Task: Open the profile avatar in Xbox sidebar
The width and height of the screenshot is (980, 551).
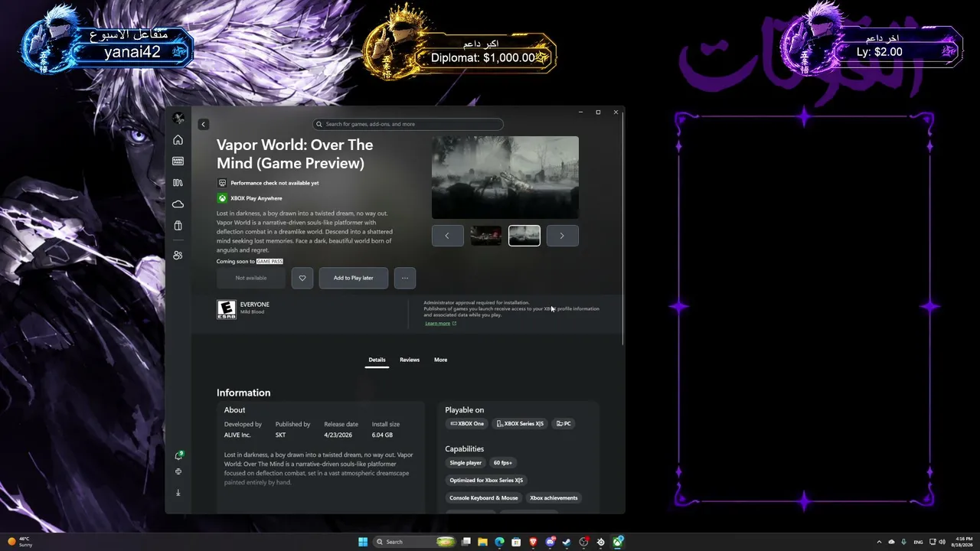Action: coord(178,118)
